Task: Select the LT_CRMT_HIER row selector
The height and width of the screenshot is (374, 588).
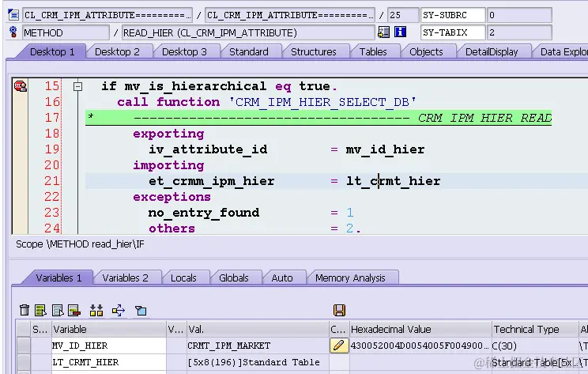Action: point(23,362)
